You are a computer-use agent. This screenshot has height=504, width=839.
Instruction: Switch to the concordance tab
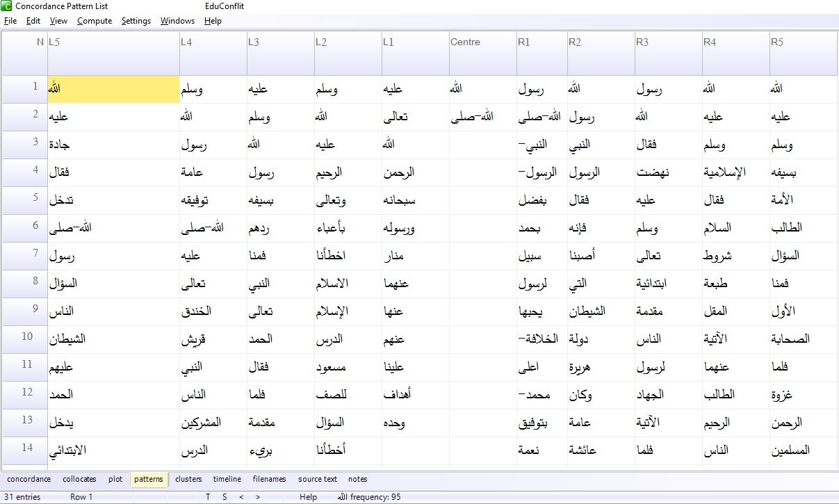point(29,479)
